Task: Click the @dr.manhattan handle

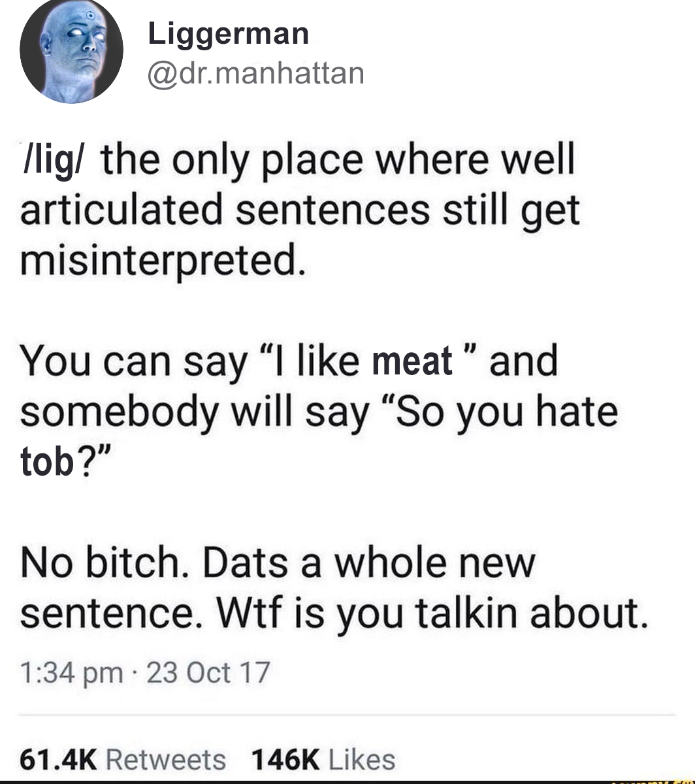Action: click(x=255, y=73)
